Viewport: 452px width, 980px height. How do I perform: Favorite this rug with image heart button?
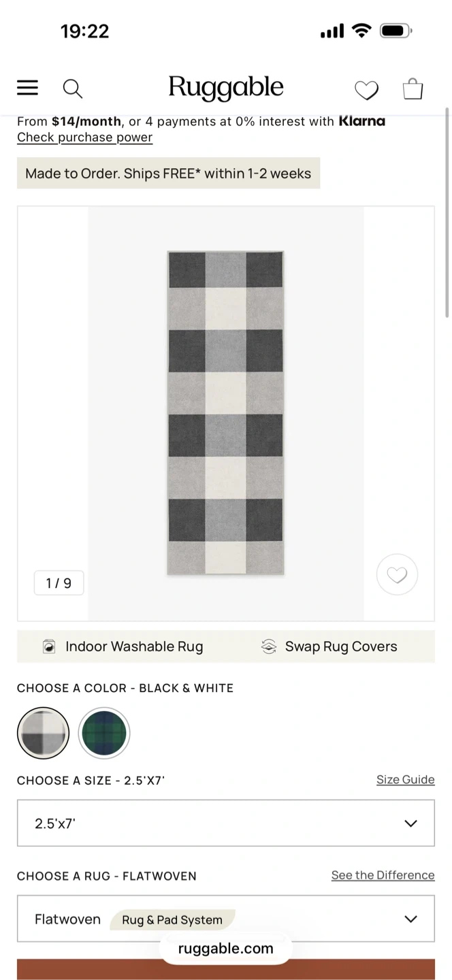(397, 575)
